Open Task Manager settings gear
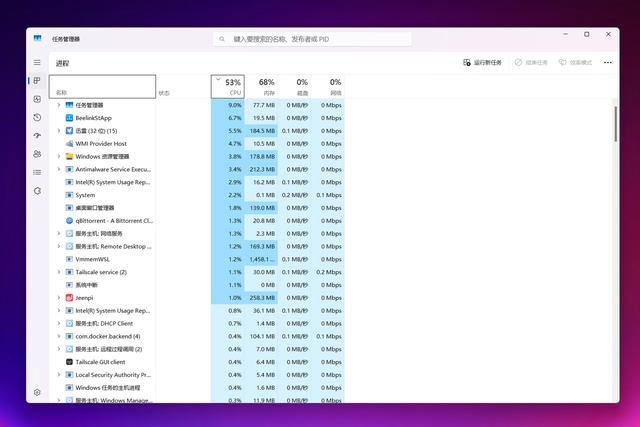The height and width of the screenshot is (427, 640). point(37,392)
